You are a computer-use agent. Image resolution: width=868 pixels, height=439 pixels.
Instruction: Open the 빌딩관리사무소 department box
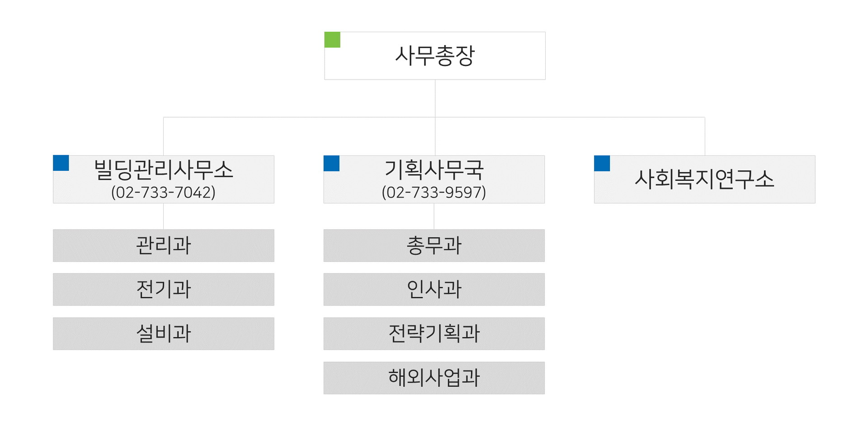point(164,179)
